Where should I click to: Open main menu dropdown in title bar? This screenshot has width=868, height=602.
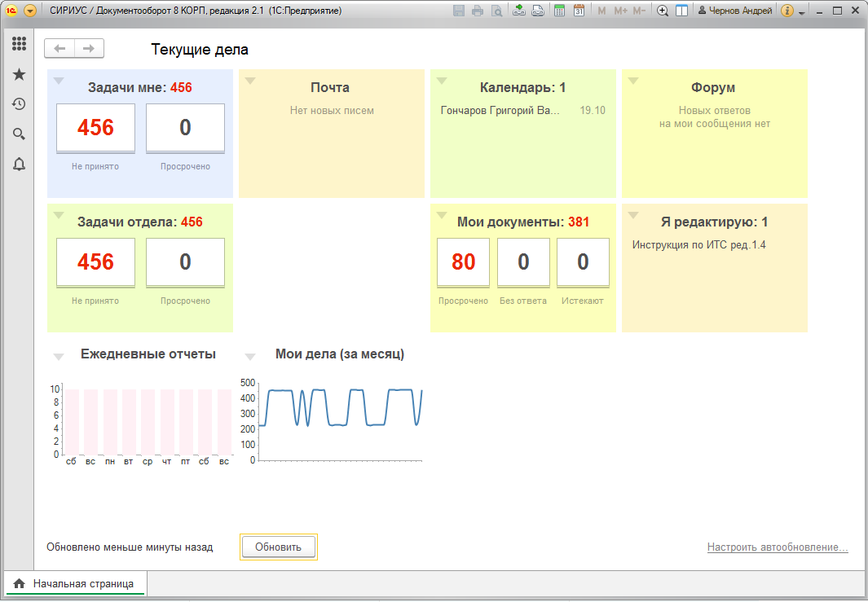(x=30, y=11)
